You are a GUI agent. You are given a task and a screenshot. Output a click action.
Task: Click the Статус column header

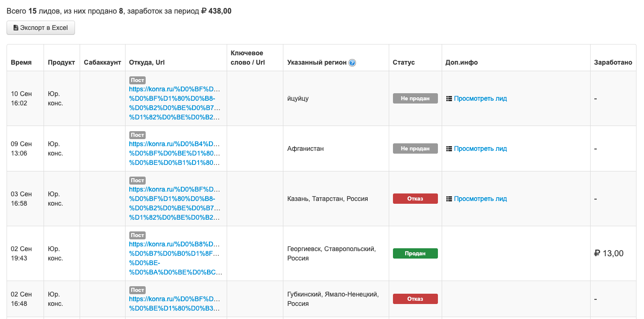tap(404, 62)
